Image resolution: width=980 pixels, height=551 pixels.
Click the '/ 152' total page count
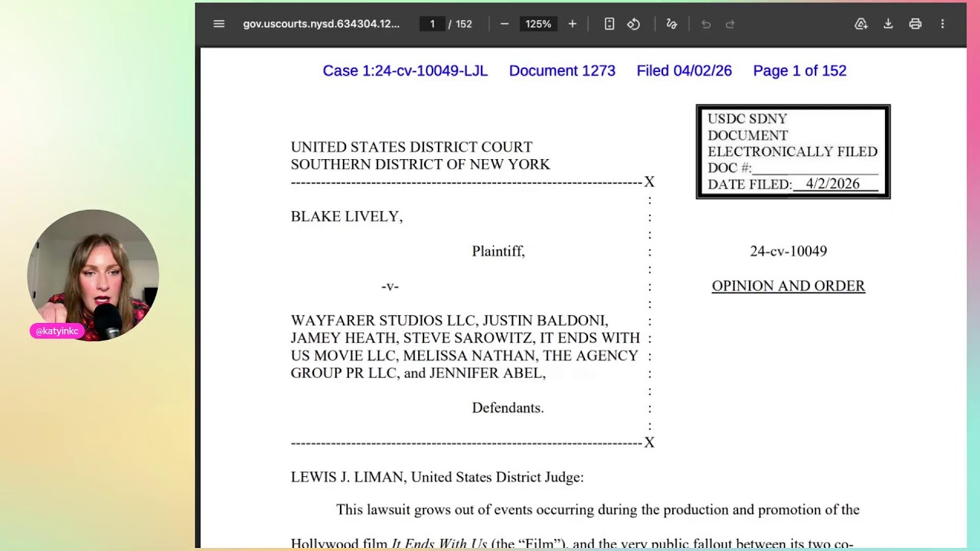[x=460, y=24]
